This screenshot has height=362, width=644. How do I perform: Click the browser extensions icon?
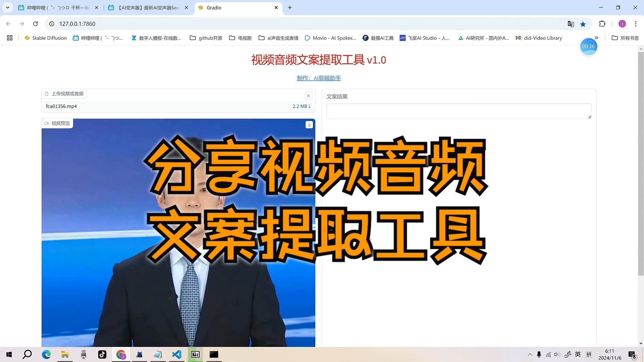602,24
